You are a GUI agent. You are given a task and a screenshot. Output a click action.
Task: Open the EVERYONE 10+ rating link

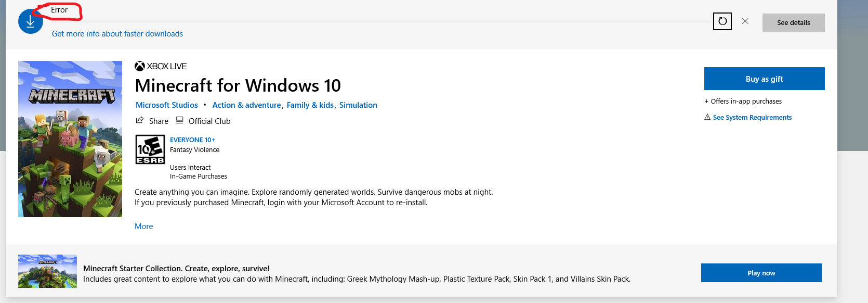point(192,140)
